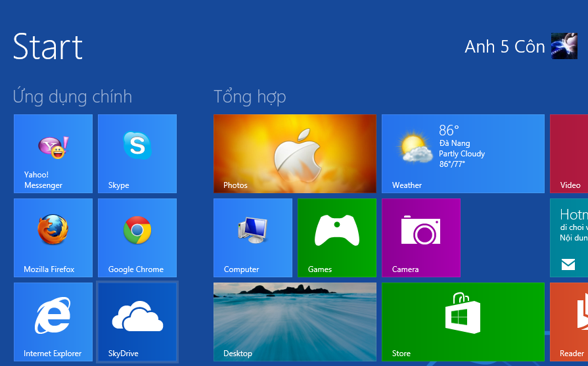Viewport: 588px width, 366px height.
Task: Open the Store tile
Action: pos(463,322)
